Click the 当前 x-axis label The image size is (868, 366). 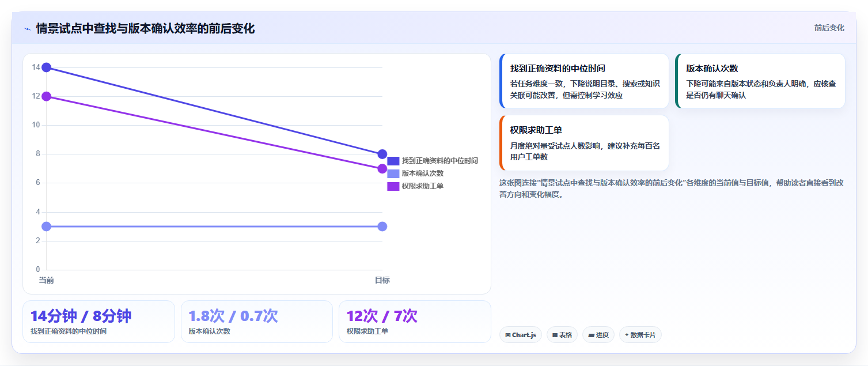pyautogui.click(x=46, y=280)
